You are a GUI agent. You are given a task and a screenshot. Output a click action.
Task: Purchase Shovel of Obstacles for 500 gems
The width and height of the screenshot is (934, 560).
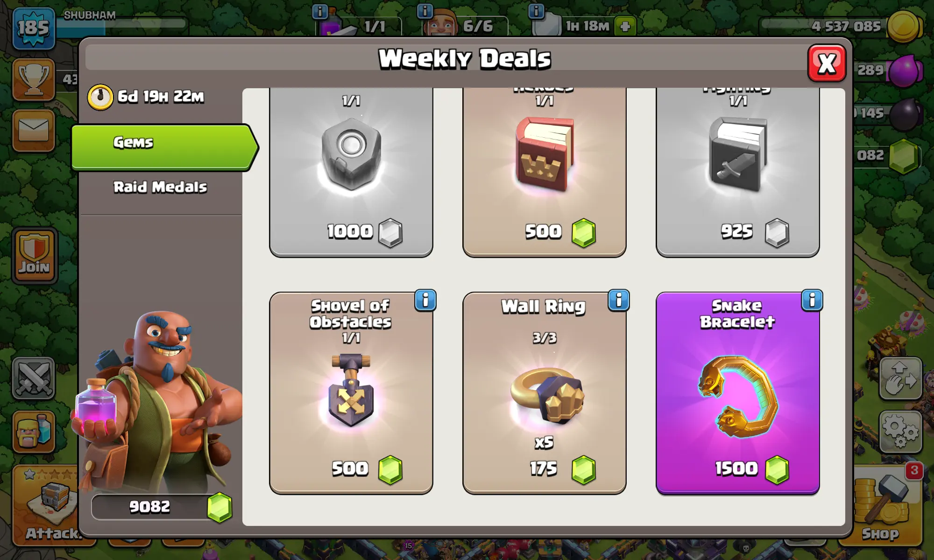[351, 393]
